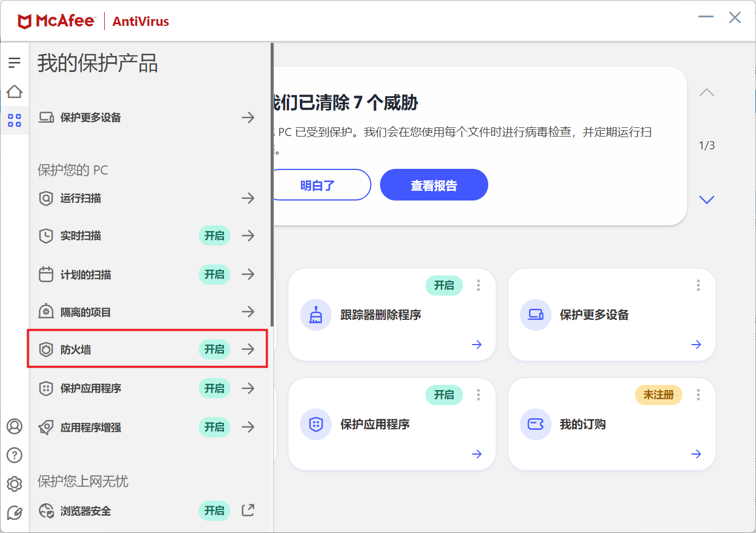Minimize the McAfee window
756x533 pixels.
pyautogui.click(x=706, y=17)
